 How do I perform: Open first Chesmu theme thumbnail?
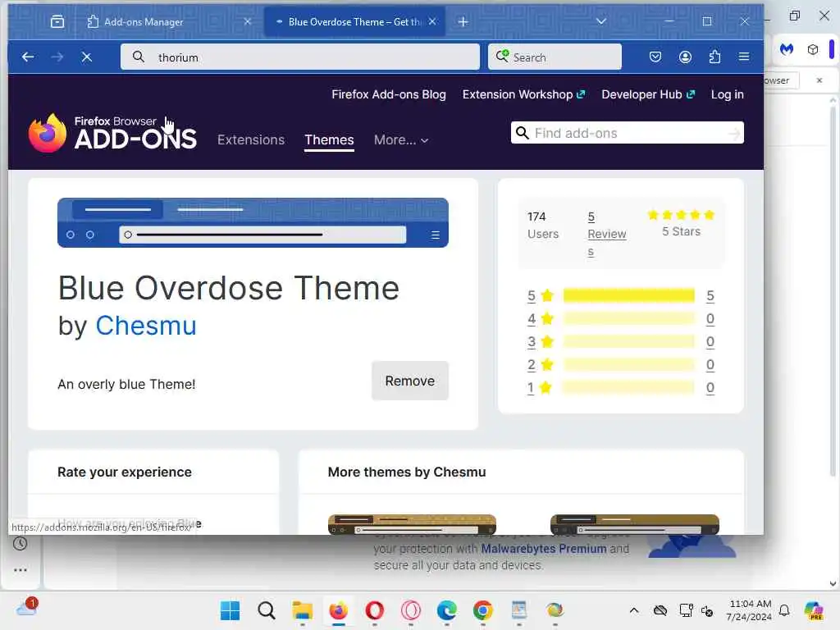click(412, 524)
